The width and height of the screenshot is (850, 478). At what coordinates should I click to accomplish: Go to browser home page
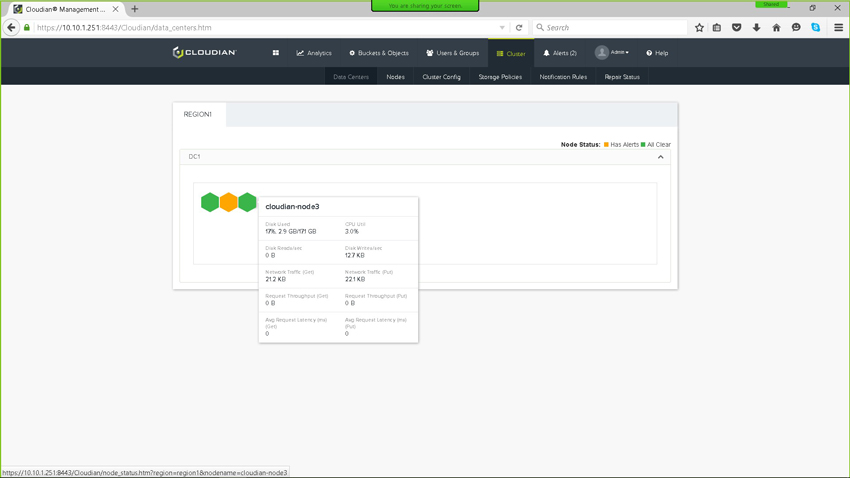[776, 28]
